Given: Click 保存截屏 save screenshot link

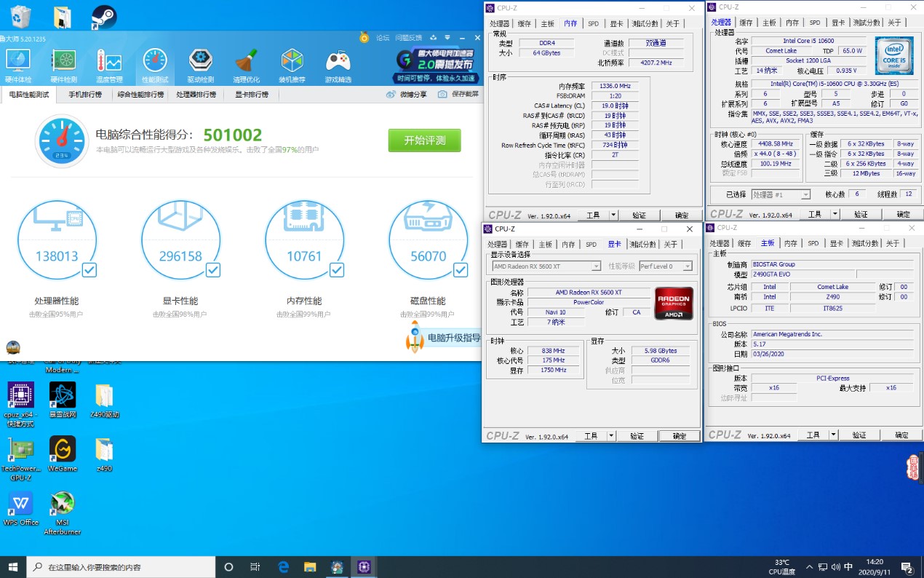Looking at the screenshot, I should (x=458, y=95).
